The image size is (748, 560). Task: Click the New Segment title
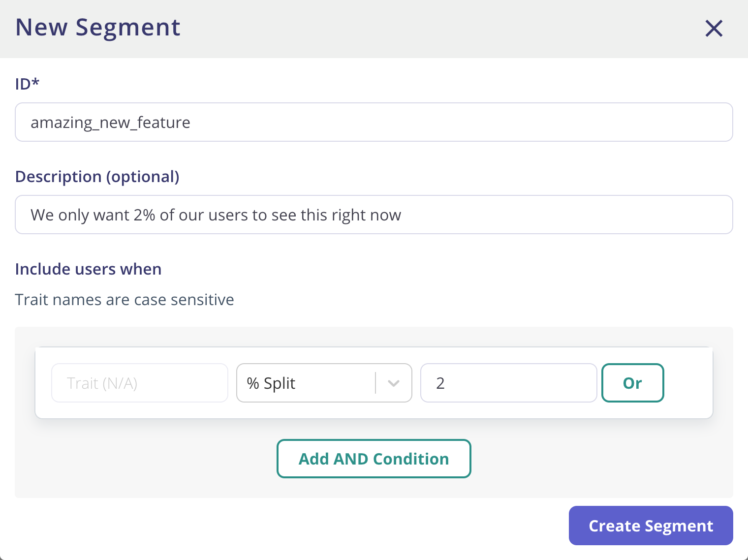coord(98,28)
